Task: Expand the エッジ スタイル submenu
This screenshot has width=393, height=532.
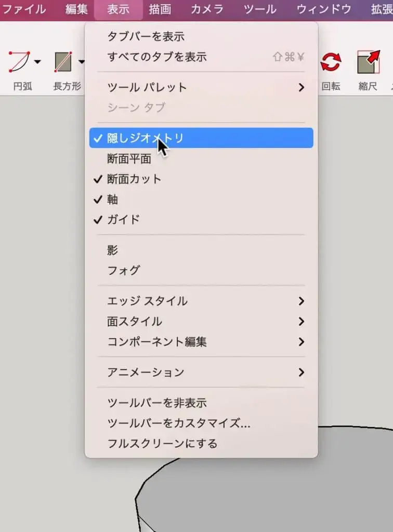Action: tap(201, 301)
